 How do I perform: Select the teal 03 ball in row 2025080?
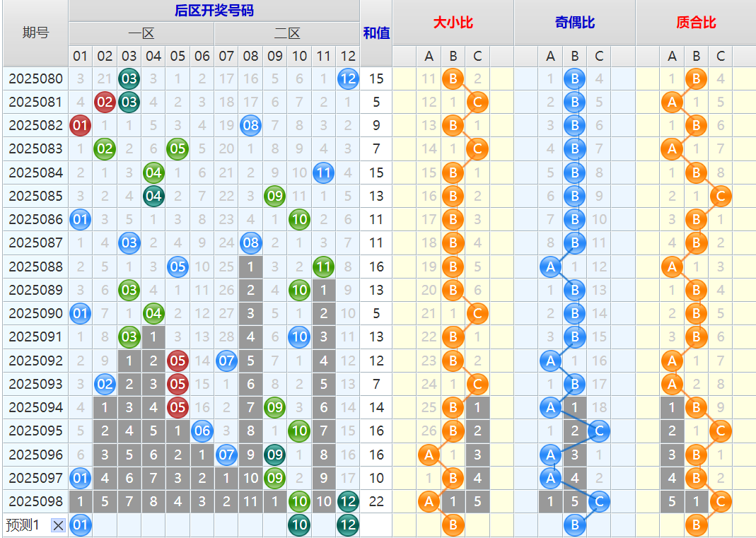tap(129, 78)
